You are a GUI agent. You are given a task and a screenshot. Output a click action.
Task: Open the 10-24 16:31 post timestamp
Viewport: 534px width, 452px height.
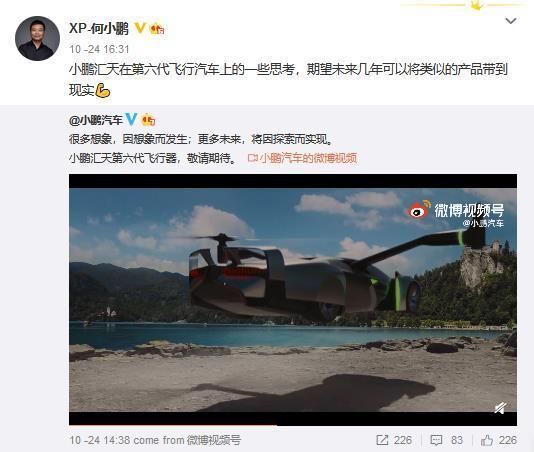coord(99,49)
